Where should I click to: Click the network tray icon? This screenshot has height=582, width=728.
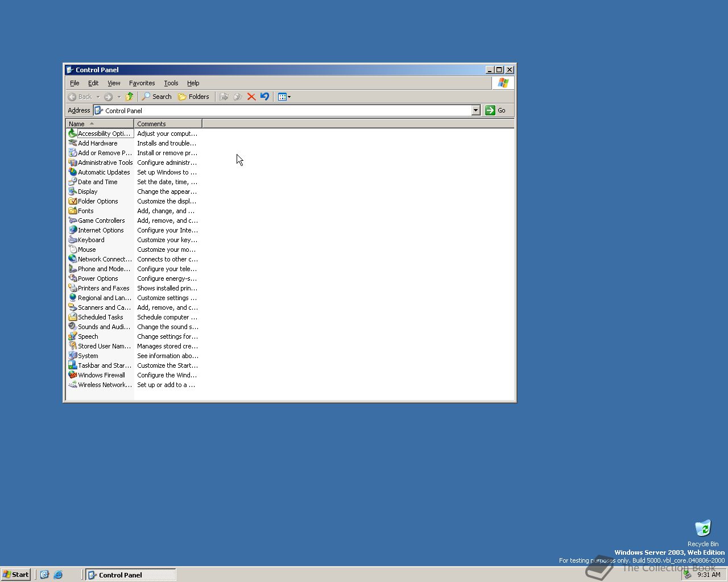688,575
